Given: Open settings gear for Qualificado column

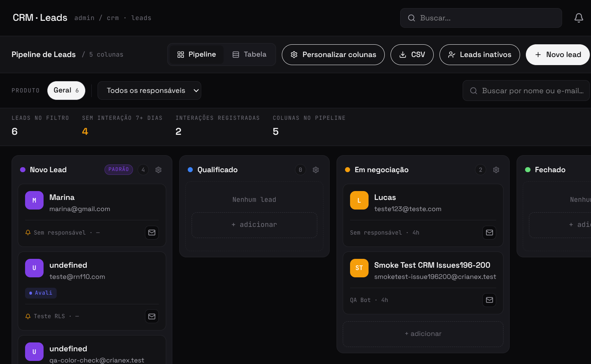Looking at the screenshot, I should pos(316,170).
